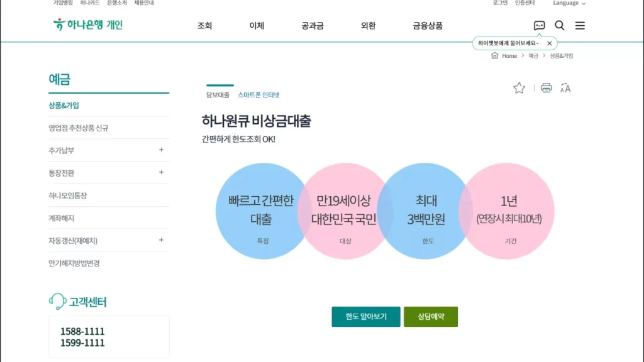Click the phone number 1588-1111
This screenshot has width=644, height=362.
click(82, 331)
